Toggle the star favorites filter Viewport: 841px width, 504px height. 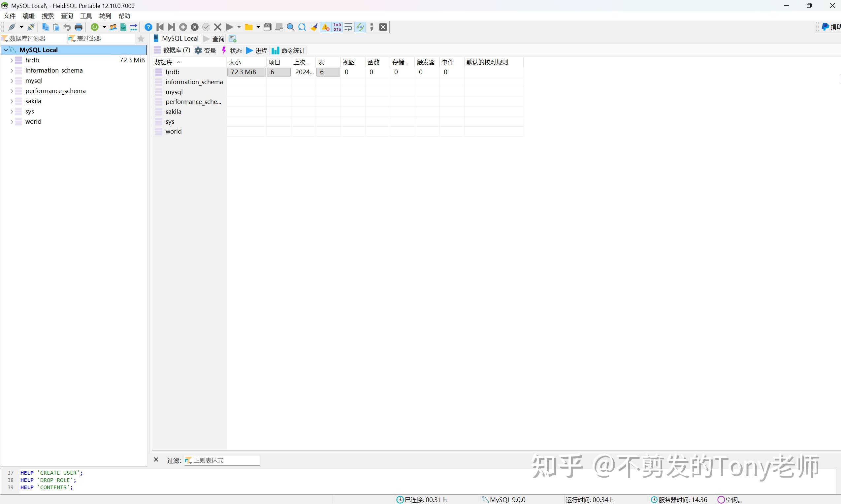tap(141, 39)
